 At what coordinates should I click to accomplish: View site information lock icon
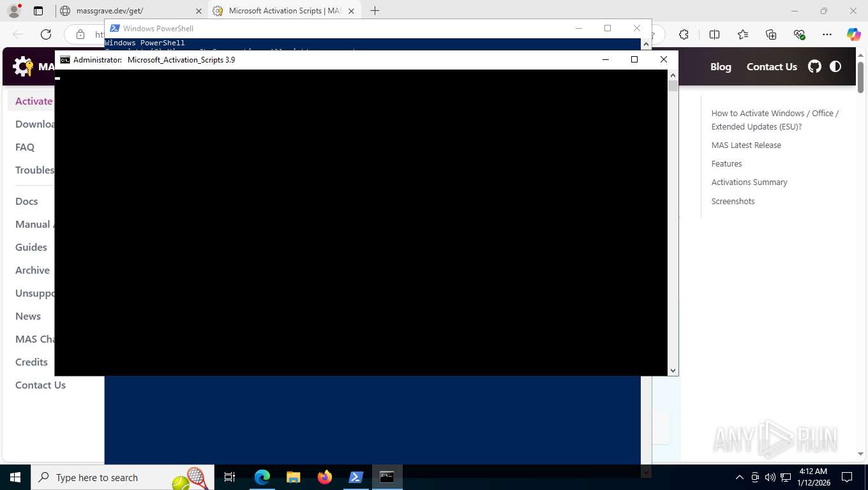point(80,34)
